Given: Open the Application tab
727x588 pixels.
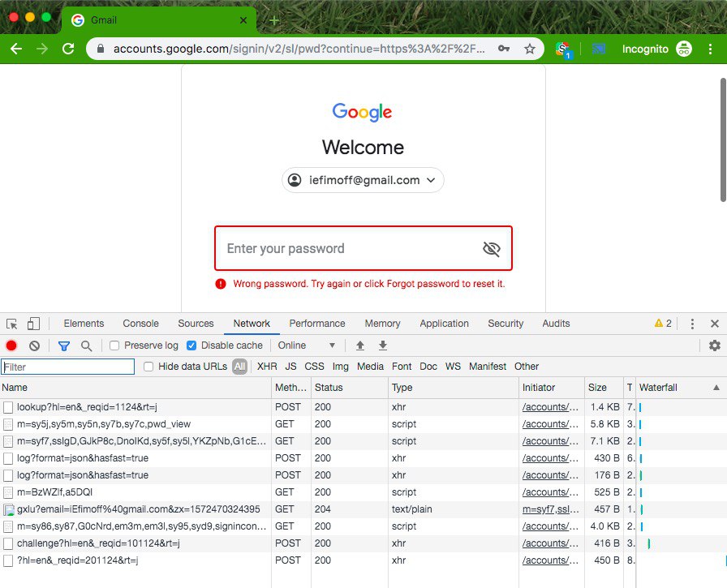Looking at the screenshot, I should pyautogui.click(x=444, y=324).
